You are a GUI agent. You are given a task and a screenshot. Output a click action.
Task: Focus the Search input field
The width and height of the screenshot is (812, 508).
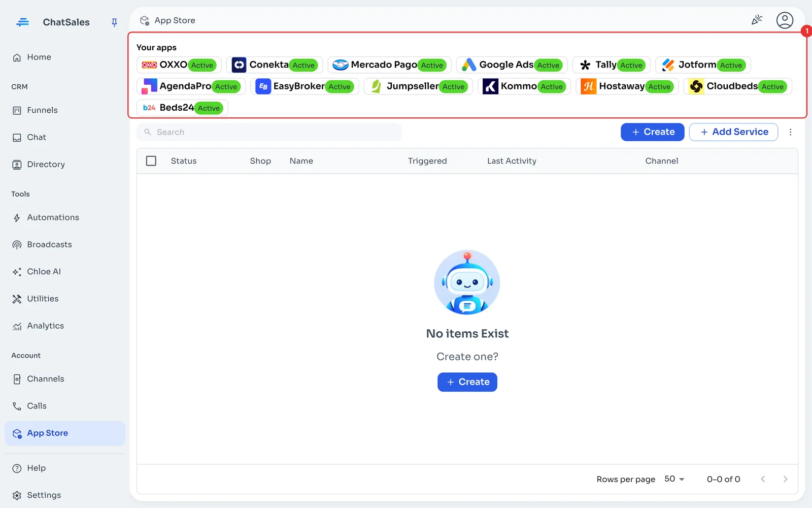pos(269,132)
